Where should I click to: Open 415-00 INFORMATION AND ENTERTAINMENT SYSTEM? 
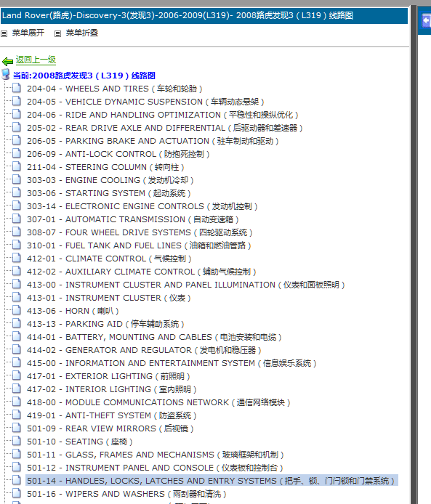click(172, 363)
